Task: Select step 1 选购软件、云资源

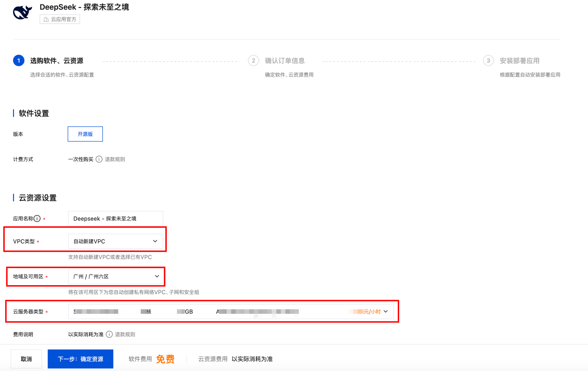Action: pyautogui.click(x=56, y=61)
